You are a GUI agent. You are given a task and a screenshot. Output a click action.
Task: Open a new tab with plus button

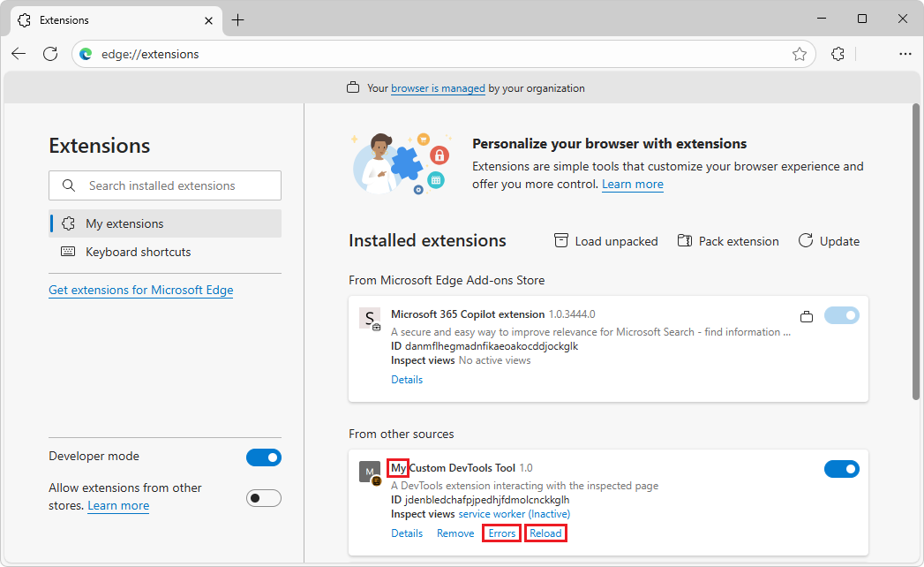click(x=237, y=20)
